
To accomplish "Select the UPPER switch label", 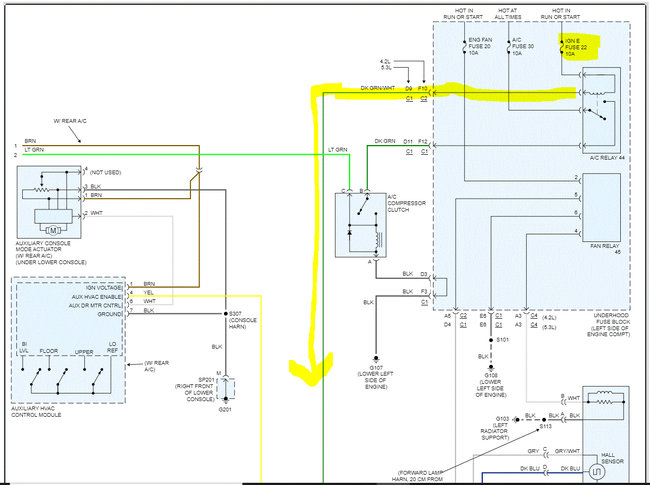I will click(84, 352).
